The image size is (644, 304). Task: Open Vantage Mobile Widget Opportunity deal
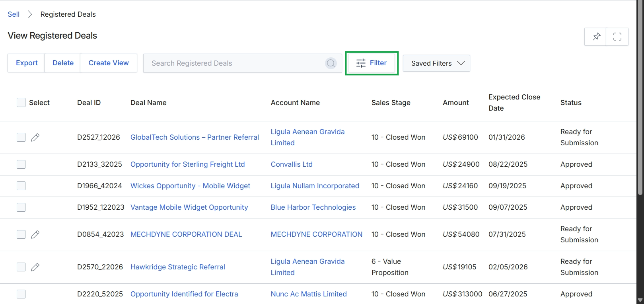pos(189,207)
